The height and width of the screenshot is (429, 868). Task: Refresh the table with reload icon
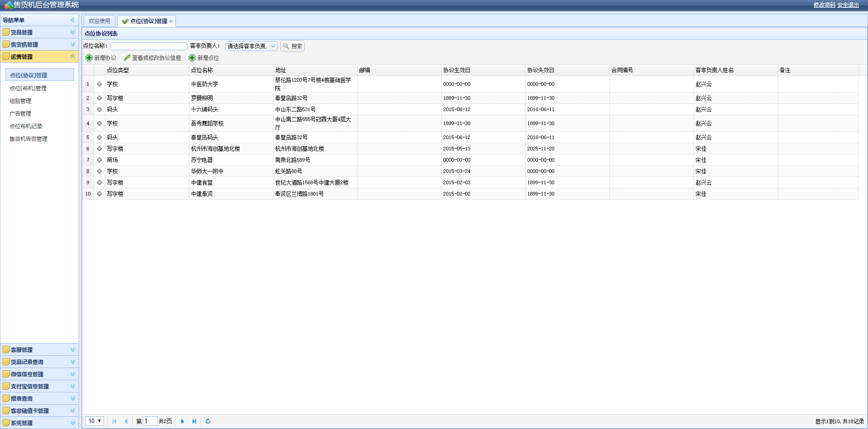[x=208, y=421]
